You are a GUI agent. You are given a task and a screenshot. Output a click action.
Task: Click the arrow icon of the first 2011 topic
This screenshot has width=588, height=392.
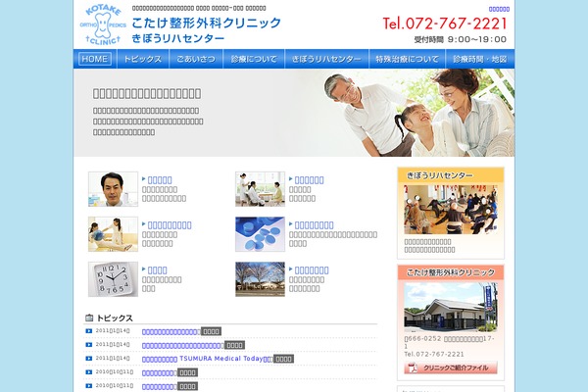89,331
